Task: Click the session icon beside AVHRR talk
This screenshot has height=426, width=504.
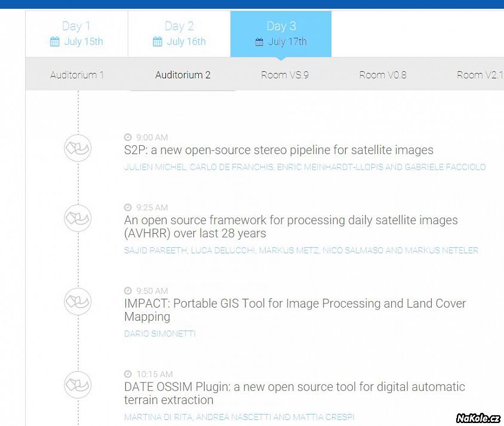Action: coord(78,218)
